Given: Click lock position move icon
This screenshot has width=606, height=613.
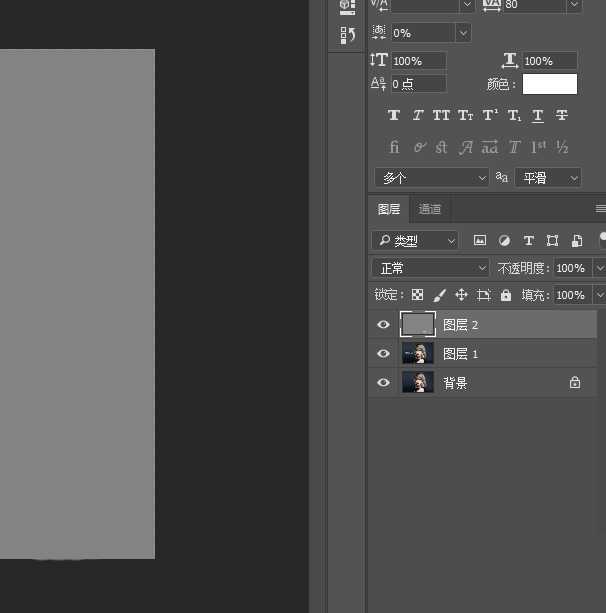Looking at the screenshot, I should click(461, 295).
